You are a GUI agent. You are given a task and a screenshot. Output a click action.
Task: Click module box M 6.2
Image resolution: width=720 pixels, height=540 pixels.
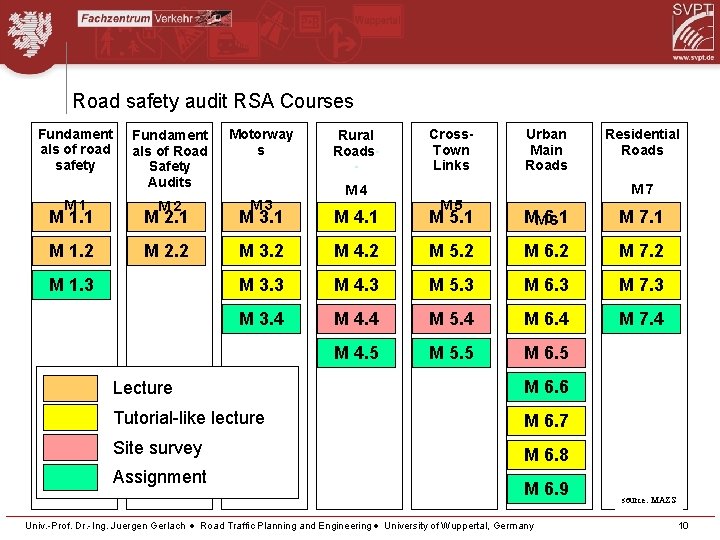[x=546, y=251]
